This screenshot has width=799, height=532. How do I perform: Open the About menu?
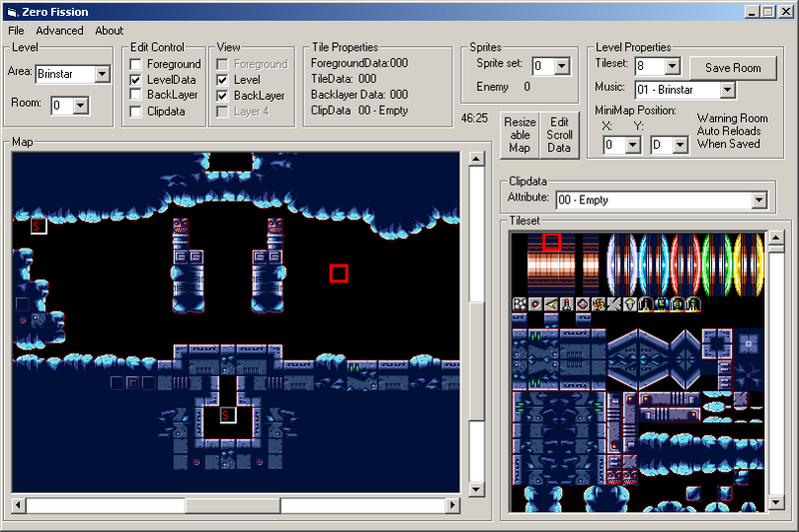pyautogui.click(x=109, y=31)
